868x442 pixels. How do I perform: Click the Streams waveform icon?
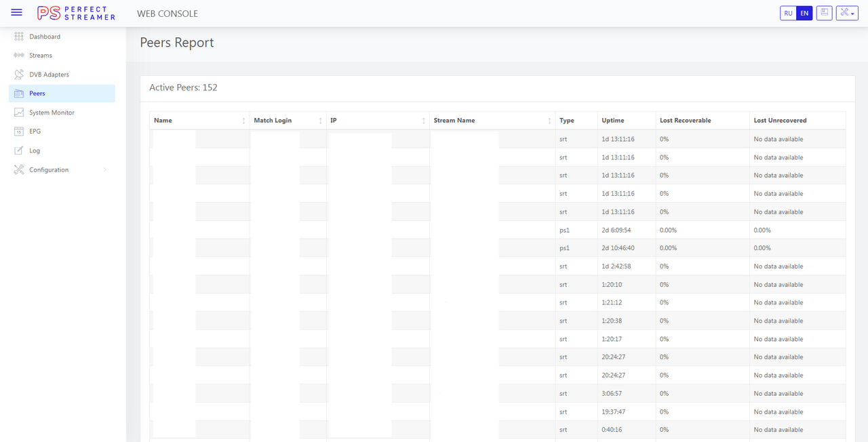[x=19, y=56]
